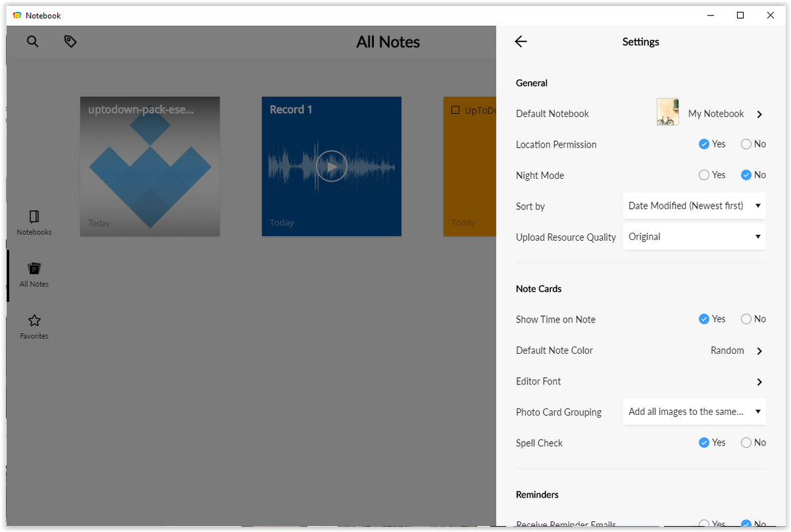Click the search magnifier icon
The image size is (791, 532).
tap(33, 41)
